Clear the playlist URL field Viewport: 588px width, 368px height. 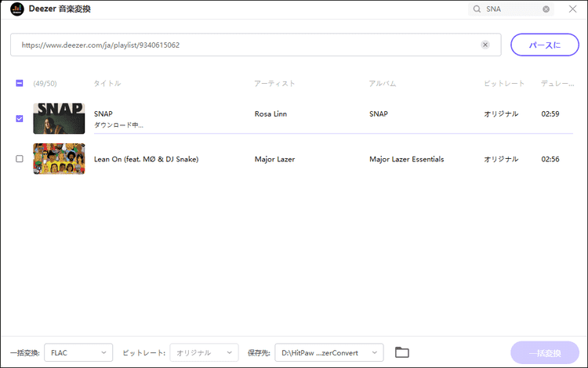(485, 45)
